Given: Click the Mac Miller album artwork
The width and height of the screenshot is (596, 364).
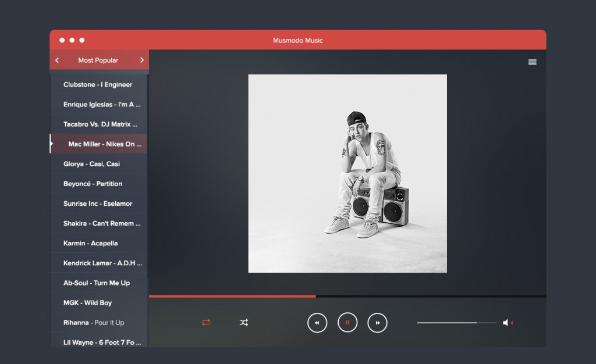Looking at the screenshot, I should coord(347,174).
